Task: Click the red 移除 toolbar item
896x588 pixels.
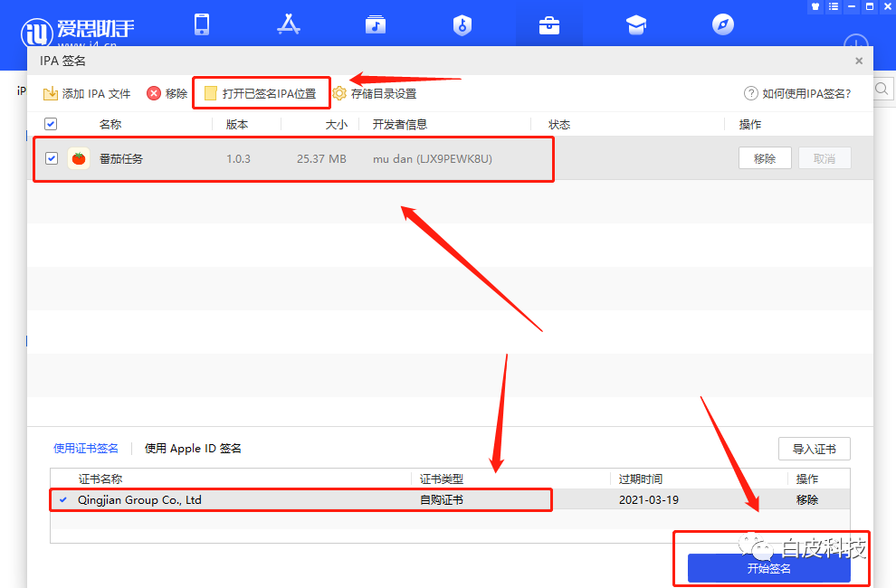Action: [x=167, y=94]
